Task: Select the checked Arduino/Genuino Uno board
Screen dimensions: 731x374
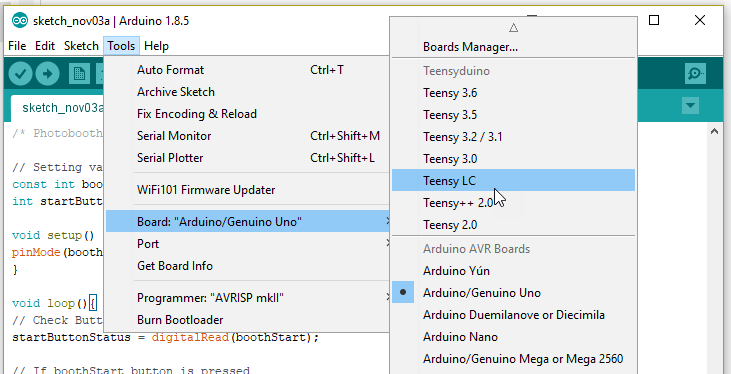Action: click(513, 292)
